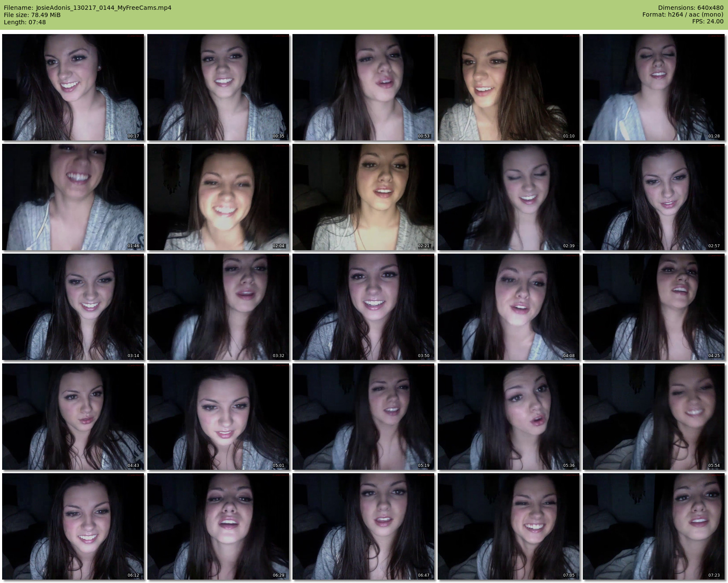This screenshot has width=728, height=583.
Task: Click the FPS 24.00 label
Action: [x=708, y=22]
